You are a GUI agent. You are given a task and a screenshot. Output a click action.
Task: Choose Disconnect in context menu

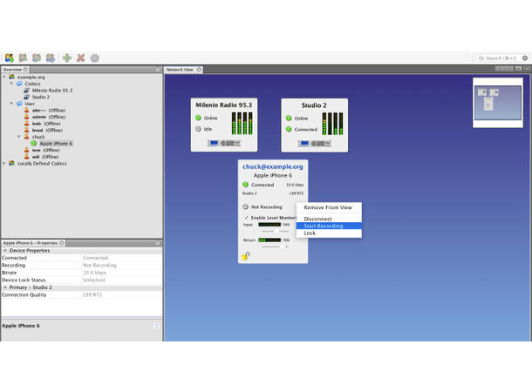coord(329,219)
